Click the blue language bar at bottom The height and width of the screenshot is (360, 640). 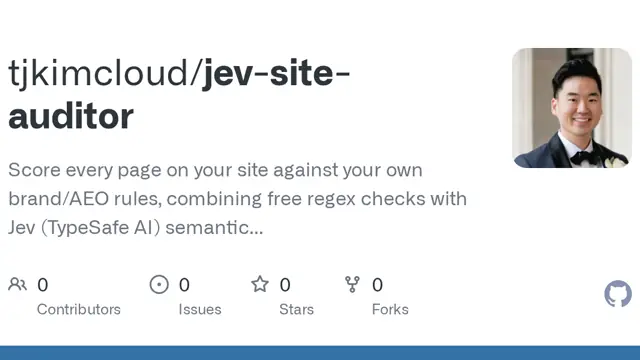pyautogui.click(x=320, y=353)
